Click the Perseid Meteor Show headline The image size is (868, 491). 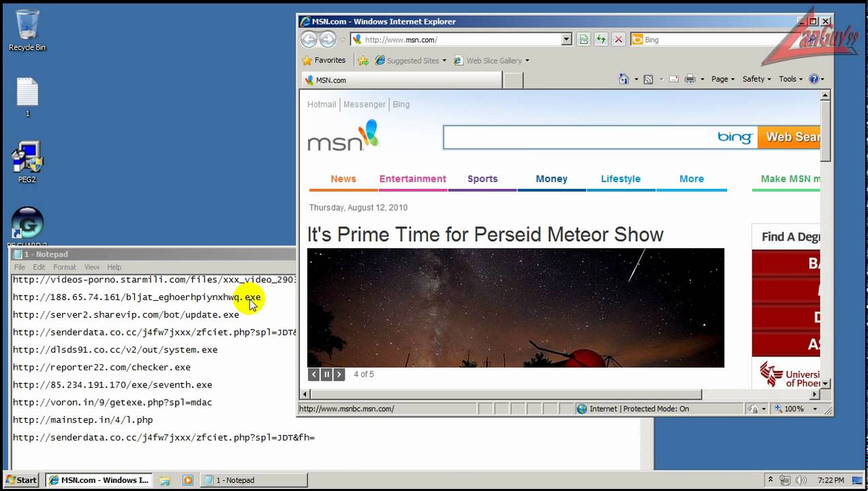(x=485, y=235)
